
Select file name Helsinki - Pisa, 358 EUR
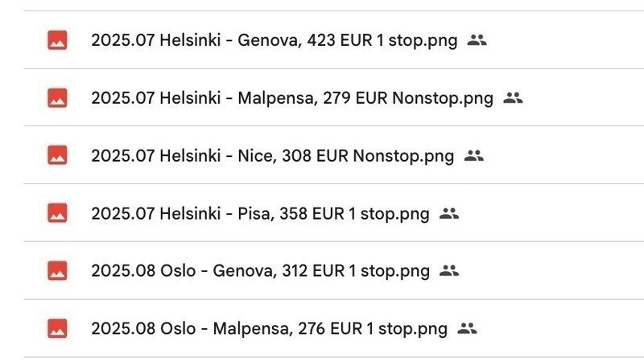click(260, 214)
